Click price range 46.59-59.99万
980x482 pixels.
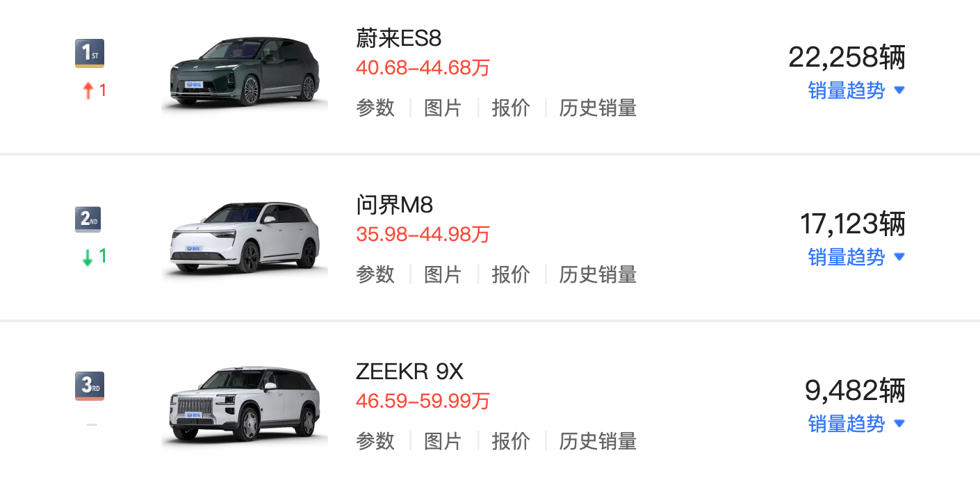[x=423, y=401]
